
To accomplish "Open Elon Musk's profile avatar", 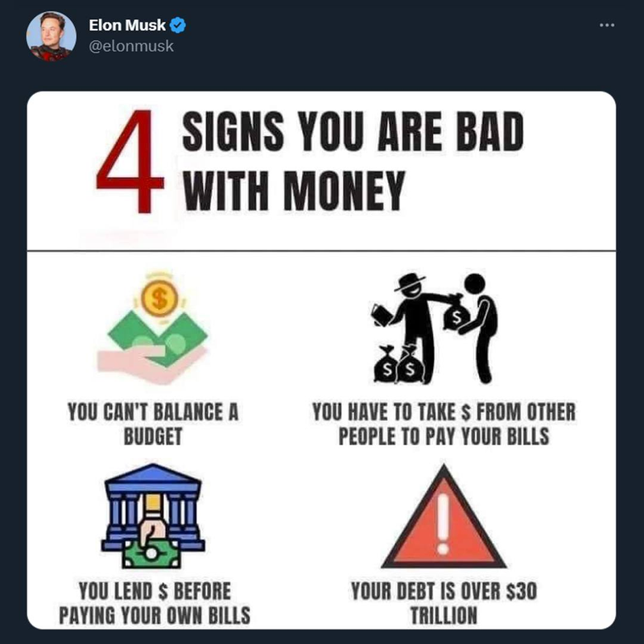I will (x=52, y=36).
